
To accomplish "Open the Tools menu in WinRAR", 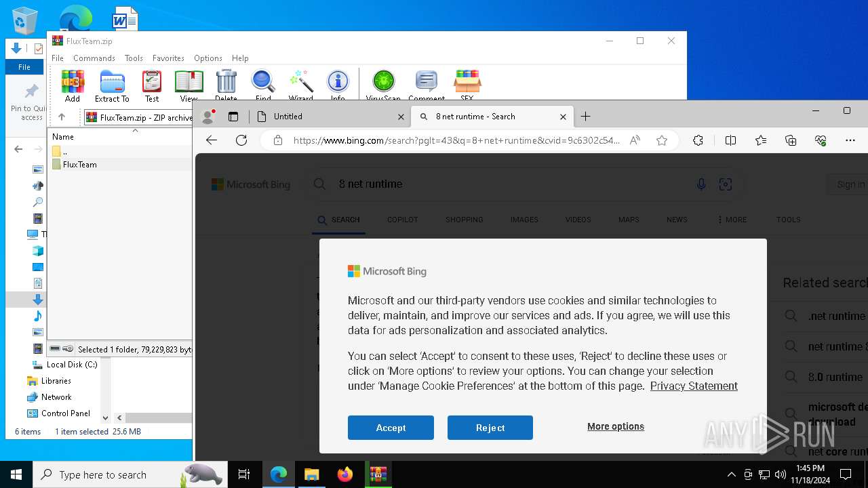I will (x=134, y=58).
